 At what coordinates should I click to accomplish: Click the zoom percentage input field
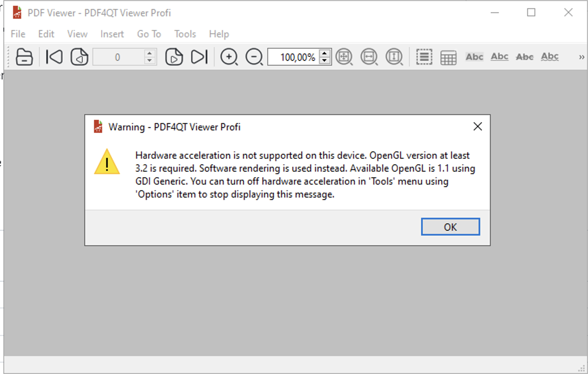[296, 57]
